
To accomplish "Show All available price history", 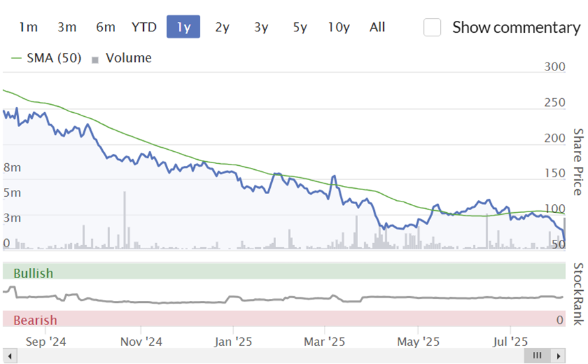I will 377,27.
